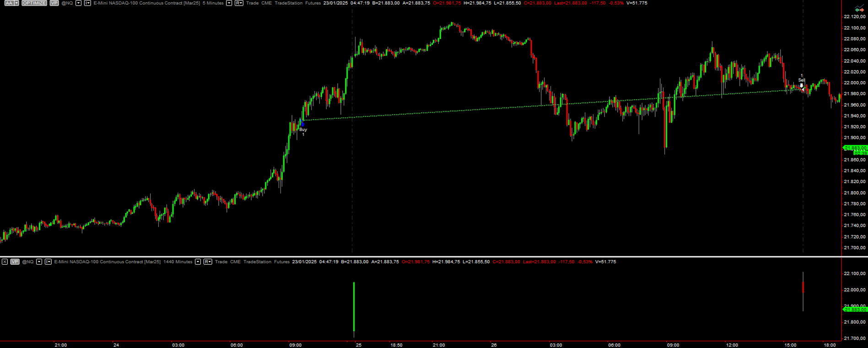Click the Trade link in the top chart header
This screenshot has width=868, height=348.
point(252,3)
